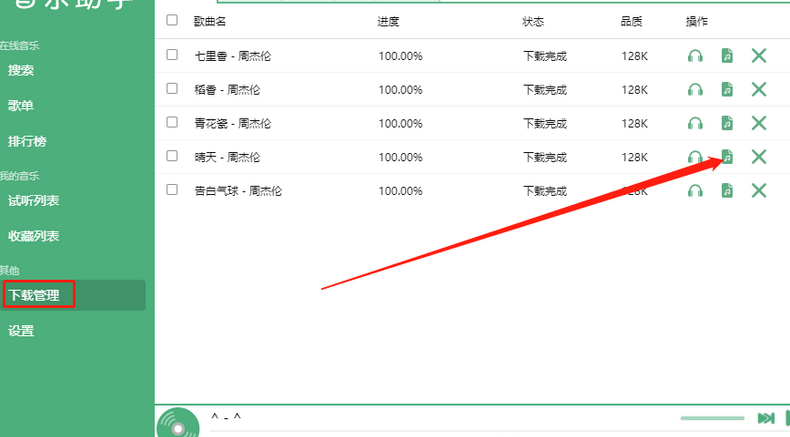Viewport: 790px width, 437px height.
Task: Open file icon in 青花瓷 row
Action: [x=727, y=123]
